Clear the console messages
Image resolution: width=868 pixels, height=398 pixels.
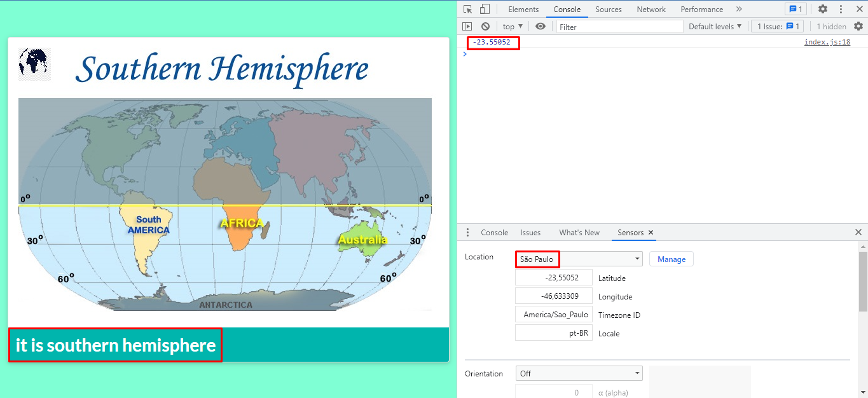coord(484,26)
